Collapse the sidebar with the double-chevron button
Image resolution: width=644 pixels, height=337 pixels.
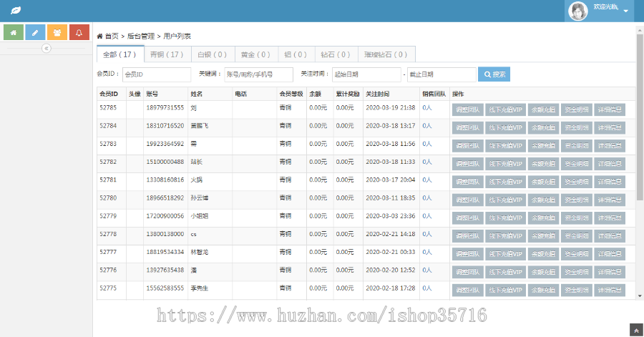(x=47, y=49)
